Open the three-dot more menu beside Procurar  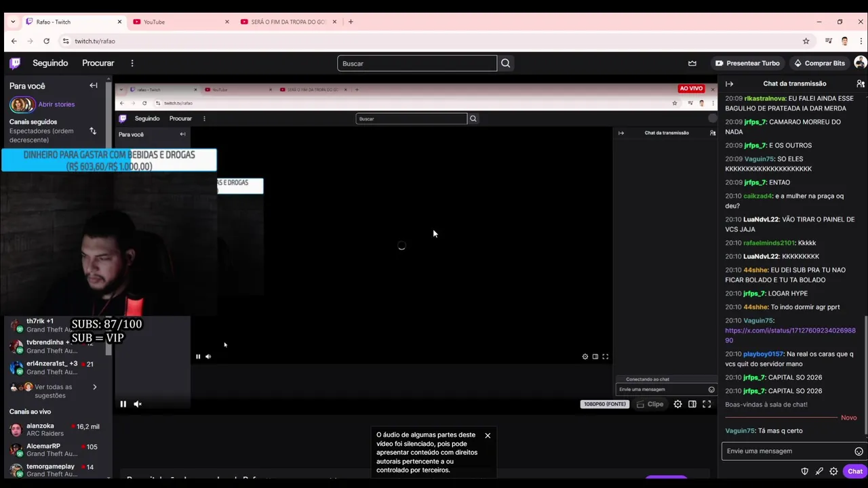click(x=132, y=63)
